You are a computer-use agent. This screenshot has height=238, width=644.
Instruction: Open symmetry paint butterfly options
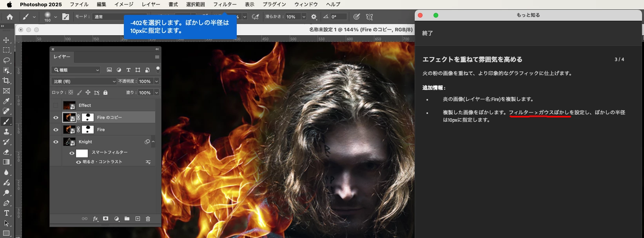click(369, 17)
